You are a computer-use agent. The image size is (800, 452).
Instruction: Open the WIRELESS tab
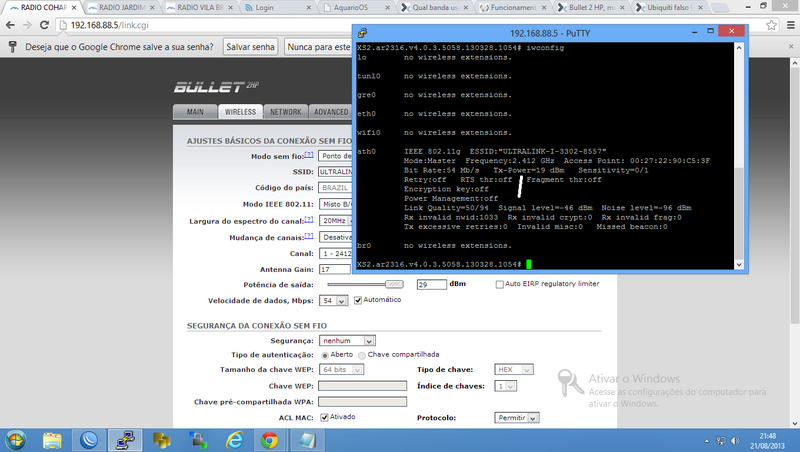(x=240, y=112)
